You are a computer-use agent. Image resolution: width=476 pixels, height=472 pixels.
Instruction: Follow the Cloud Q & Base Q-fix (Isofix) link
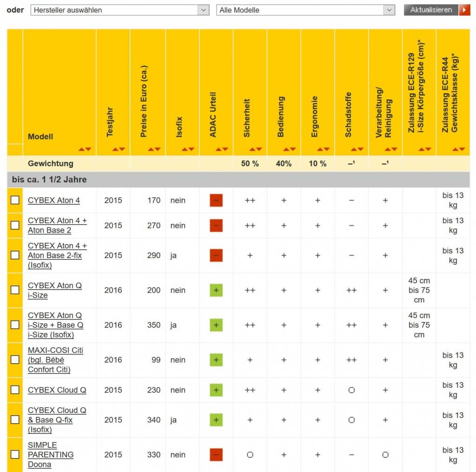click(x=57, y=420)
